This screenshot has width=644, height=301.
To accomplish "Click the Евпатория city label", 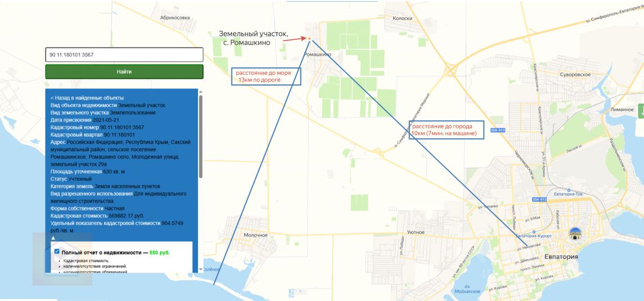I will [x=560, y=257].
